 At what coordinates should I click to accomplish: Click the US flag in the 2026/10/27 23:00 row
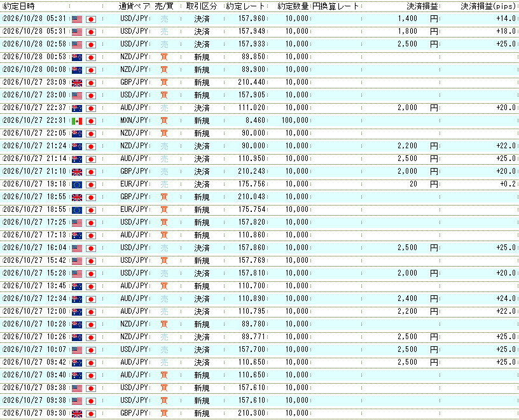(77, 95)
